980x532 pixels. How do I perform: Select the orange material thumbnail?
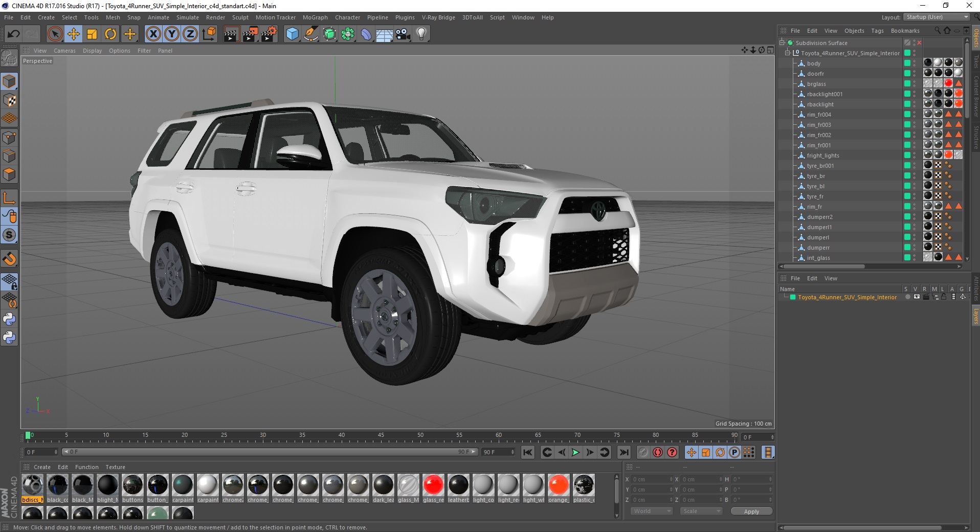(x=558, y=488)
